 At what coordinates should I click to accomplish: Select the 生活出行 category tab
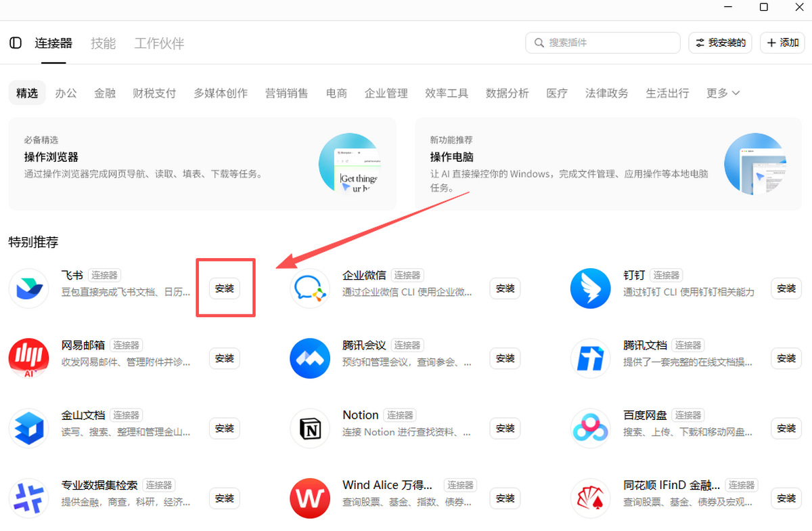(667, 93)
